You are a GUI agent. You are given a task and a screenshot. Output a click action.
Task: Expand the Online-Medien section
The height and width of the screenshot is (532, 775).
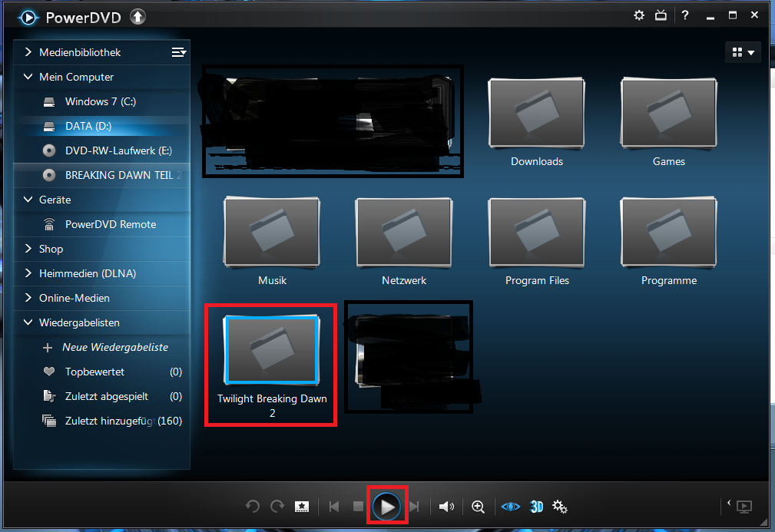[x=28, y=298]
